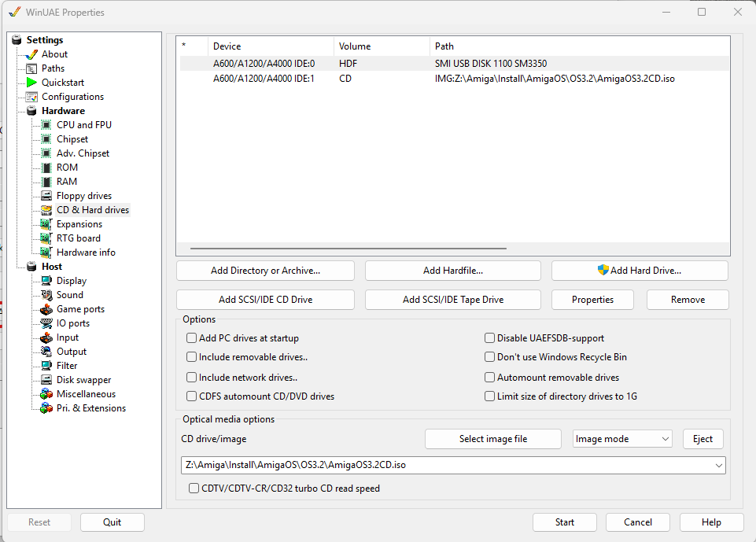Expand the CD image path combo box

[x=717, y=466]
